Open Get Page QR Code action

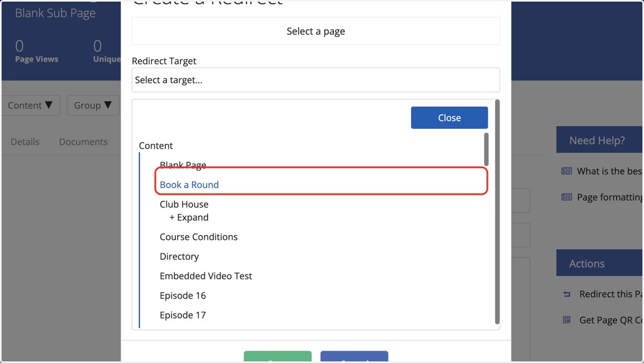pyautogui.click(x=611, y=320)
